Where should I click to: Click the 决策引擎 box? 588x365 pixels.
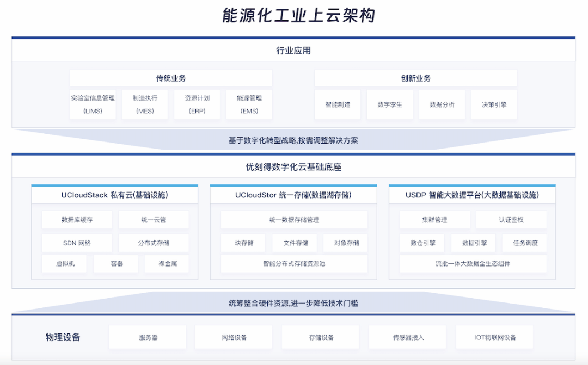click(494, 104)
